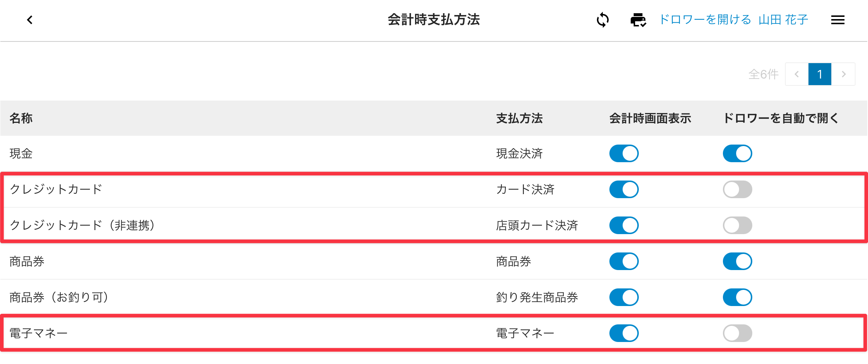
Task: Toggle 会計時画面表示 for 電子マネー
Action: (624, 333)
